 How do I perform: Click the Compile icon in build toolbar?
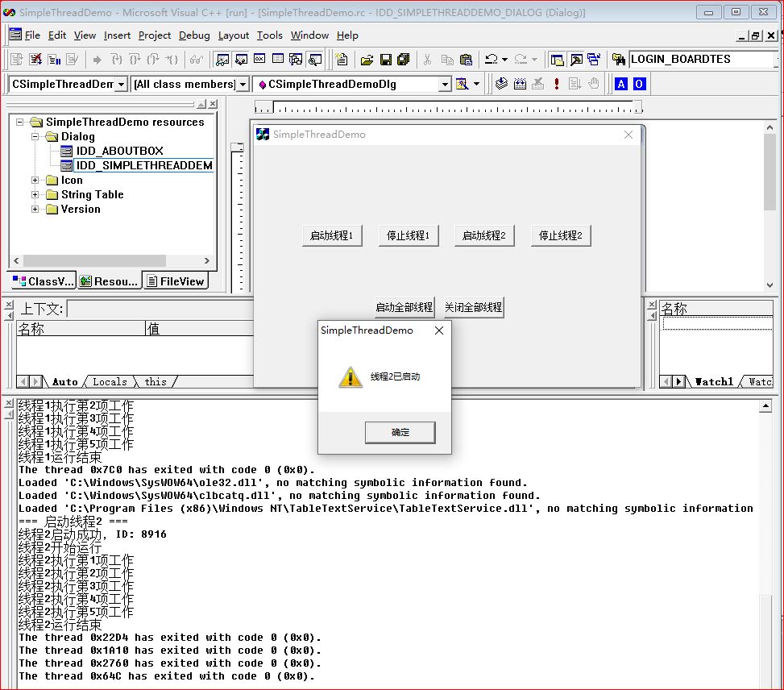coord(501,84)
